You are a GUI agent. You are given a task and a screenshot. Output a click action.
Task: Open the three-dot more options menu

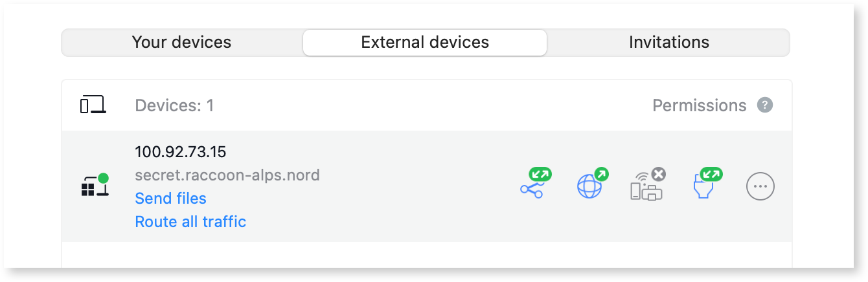click(x=760, y=186)
